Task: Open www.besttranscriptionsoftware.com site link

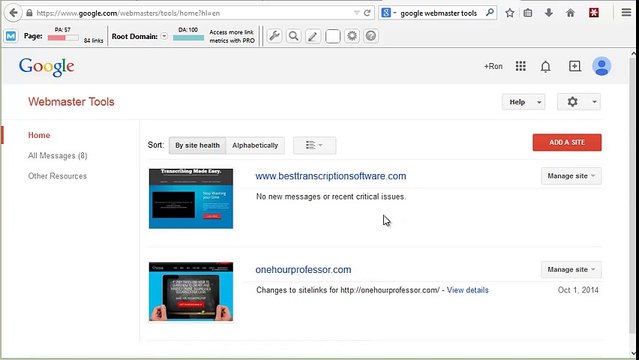Action: point(331,176)
